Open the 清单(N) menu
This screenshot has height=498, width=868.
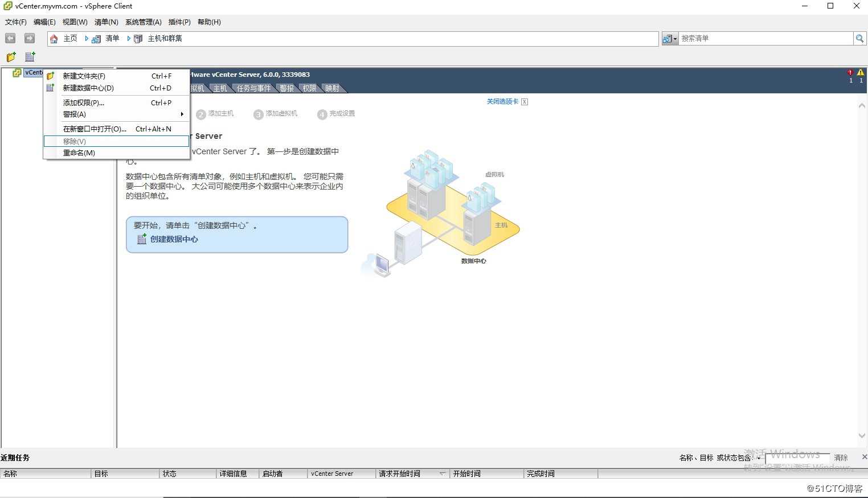click(x=107, y=22)
